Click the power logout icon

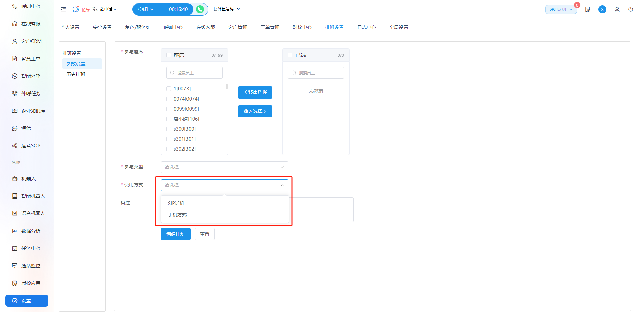pos(631,9)
